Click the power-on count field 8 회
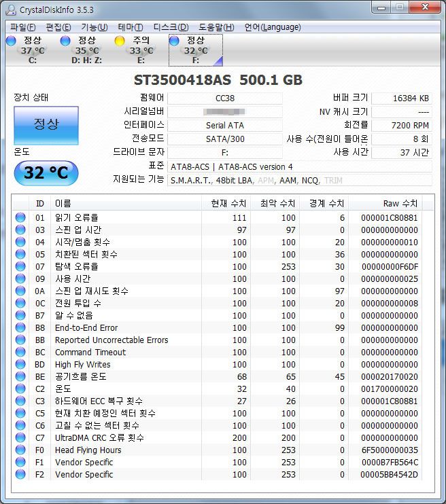This screenshot has width=446, height=504. [402, 139]
